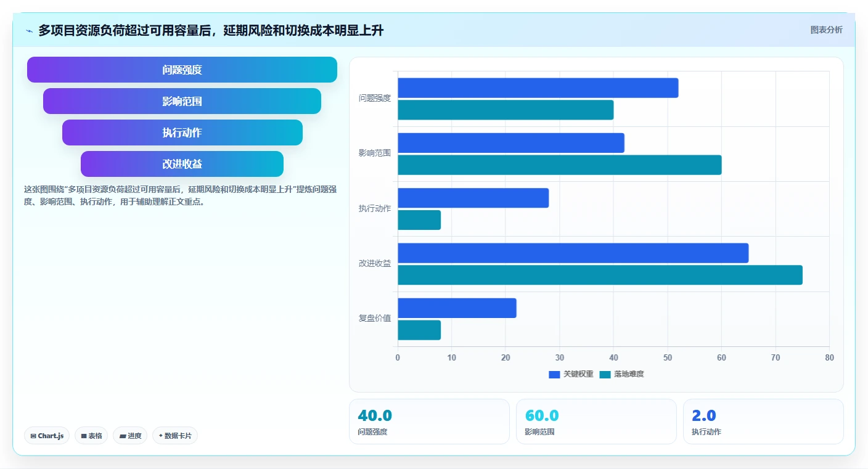Image resolution: width=868 pixels, height=469 pixels.
Task: Click the 问题强度 关键权重 blue bar
Action: click(538, 88)
